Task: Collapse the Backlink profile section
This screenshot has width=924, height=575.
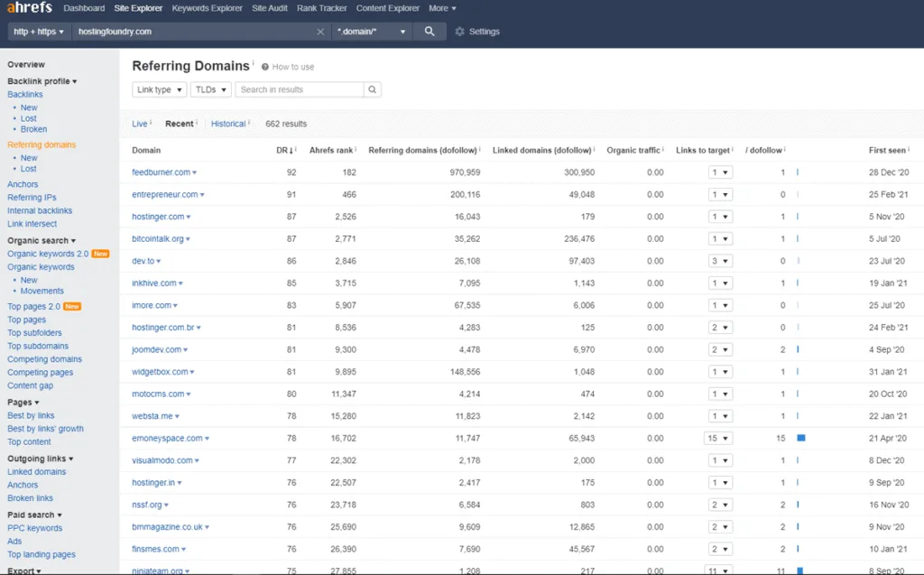Action: tap(42, 81)
